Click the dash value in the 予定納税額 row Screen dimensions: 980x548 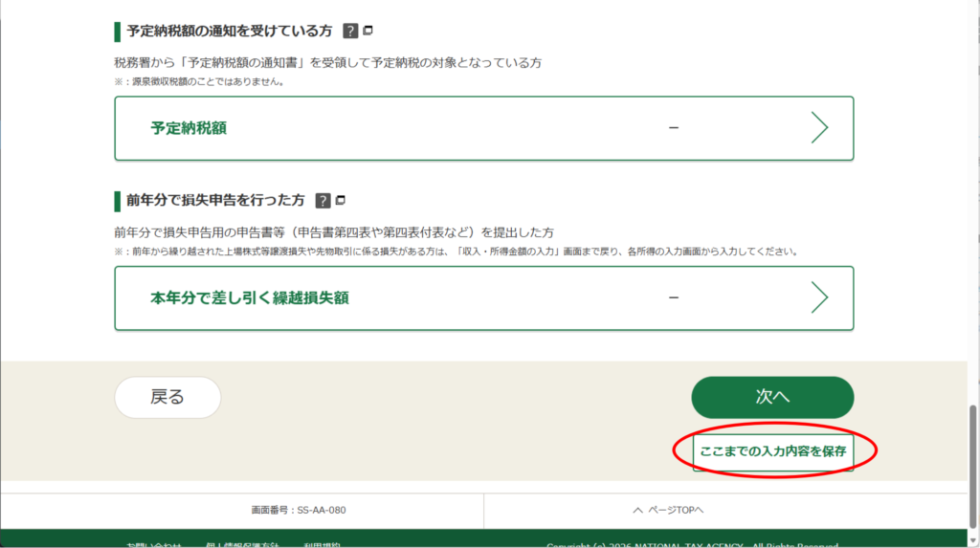click(674, 128)
